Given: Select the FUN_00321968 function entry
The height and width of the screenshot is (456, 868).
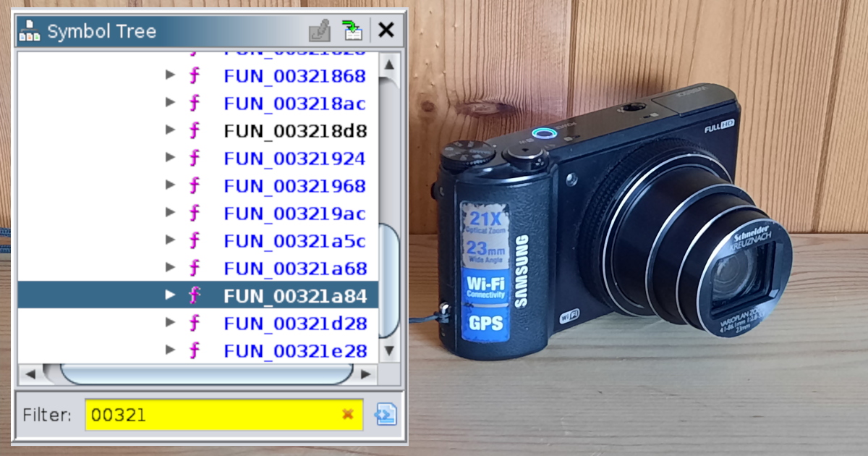Looking at the screenshot, I should tap(294, 186).
